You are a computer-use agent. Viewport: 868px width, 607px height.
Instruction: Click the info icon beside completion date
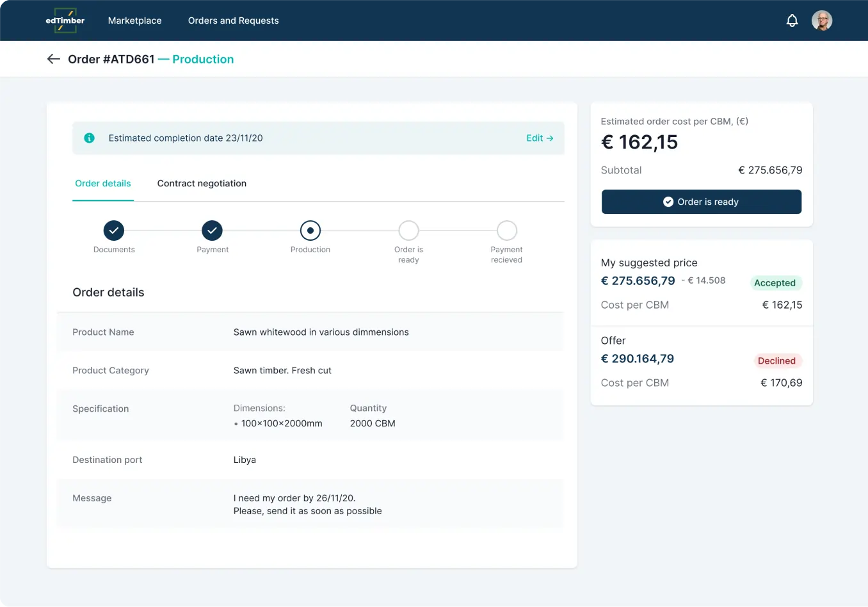[90, 138]
